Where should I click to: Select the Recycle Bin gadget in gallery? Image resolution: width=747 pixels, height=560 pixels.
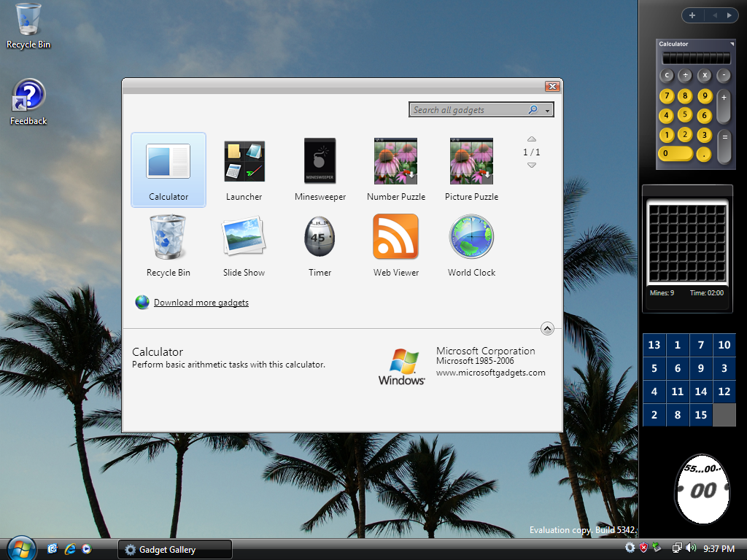(x=168, y=237)
